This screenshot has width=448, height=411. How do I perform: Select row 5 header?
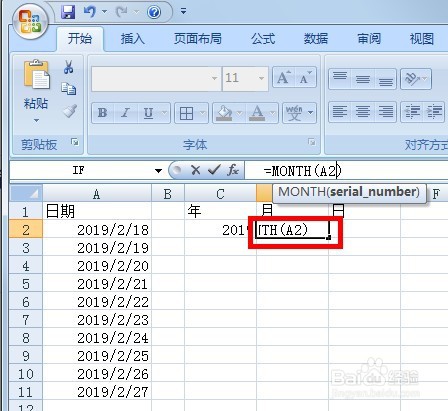(26, 284)
